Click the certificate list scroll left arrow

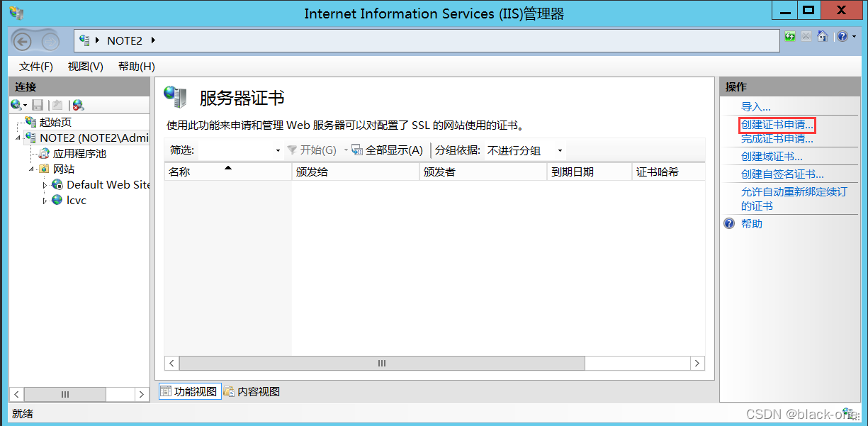click(171, 363)
